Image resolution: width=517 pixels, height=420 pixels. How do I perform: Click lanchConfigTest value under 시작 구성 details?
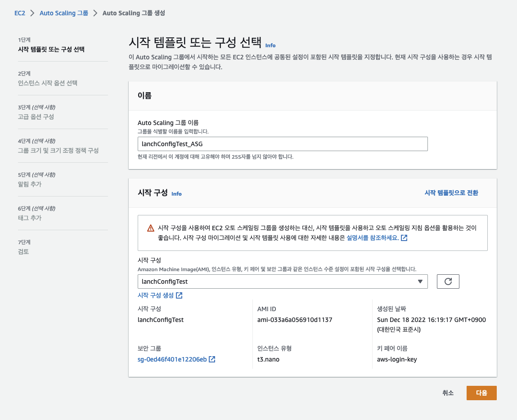161,320
